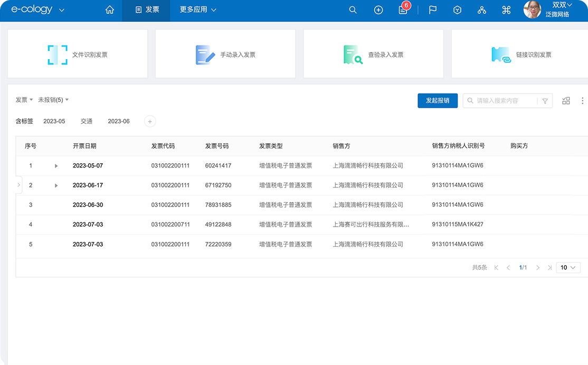Open the 更多应用 menu

pyautogui.click(x=197, y=10)
